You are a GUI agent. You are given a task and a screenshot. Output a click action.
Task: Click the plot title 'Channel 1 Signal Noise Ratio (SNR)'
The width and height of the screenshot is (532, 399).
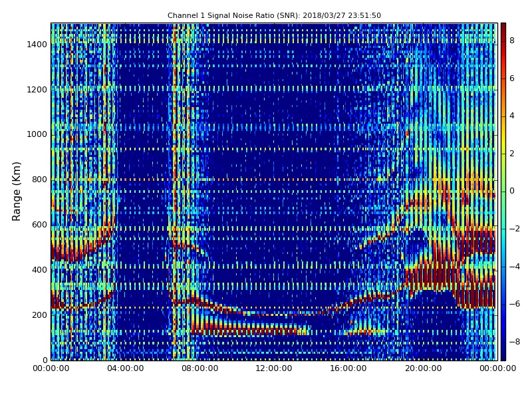pos(234,15)
